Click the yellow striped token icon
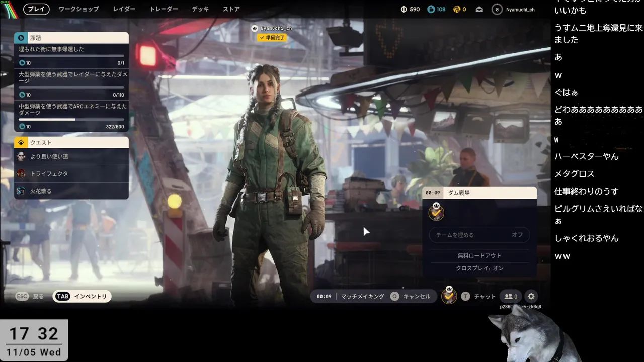644x362 pixels. [x=456, y=9]
